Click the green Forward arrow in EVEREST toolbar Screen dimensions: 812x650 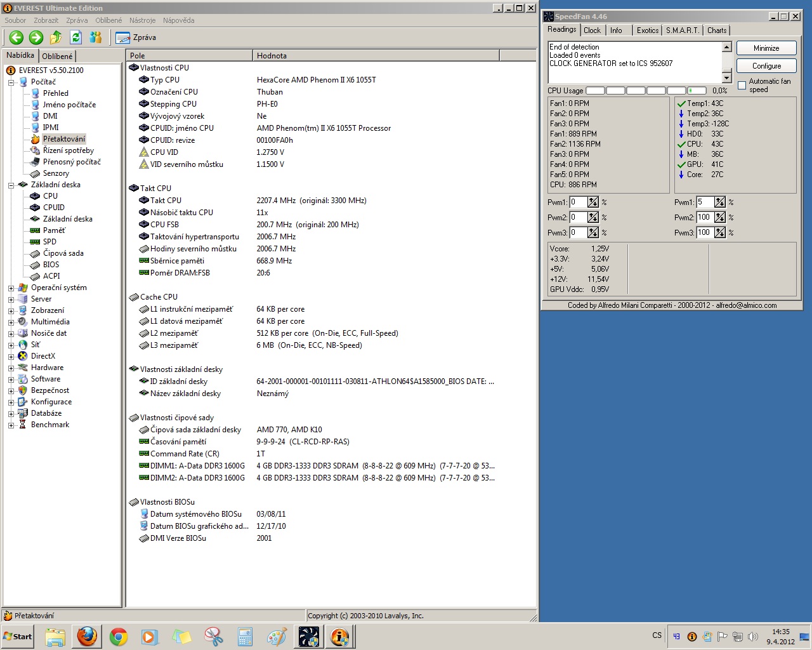tap(36, 37)
